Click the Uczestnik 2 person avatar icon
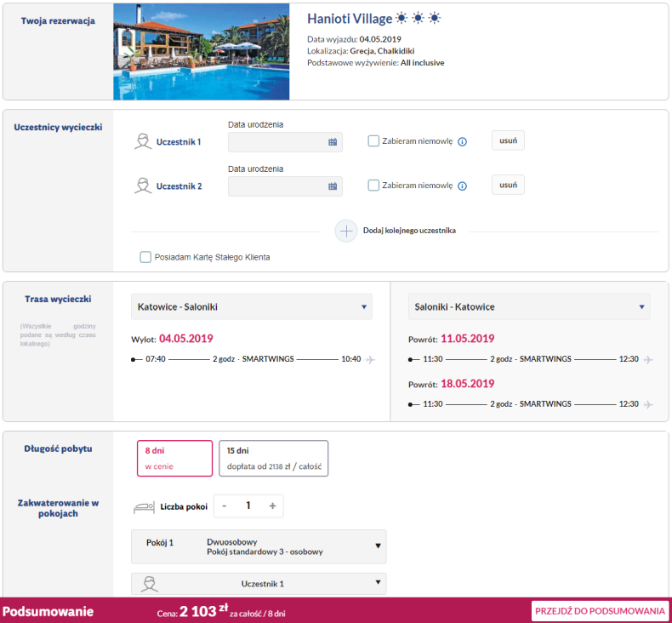 click(143, 186)
